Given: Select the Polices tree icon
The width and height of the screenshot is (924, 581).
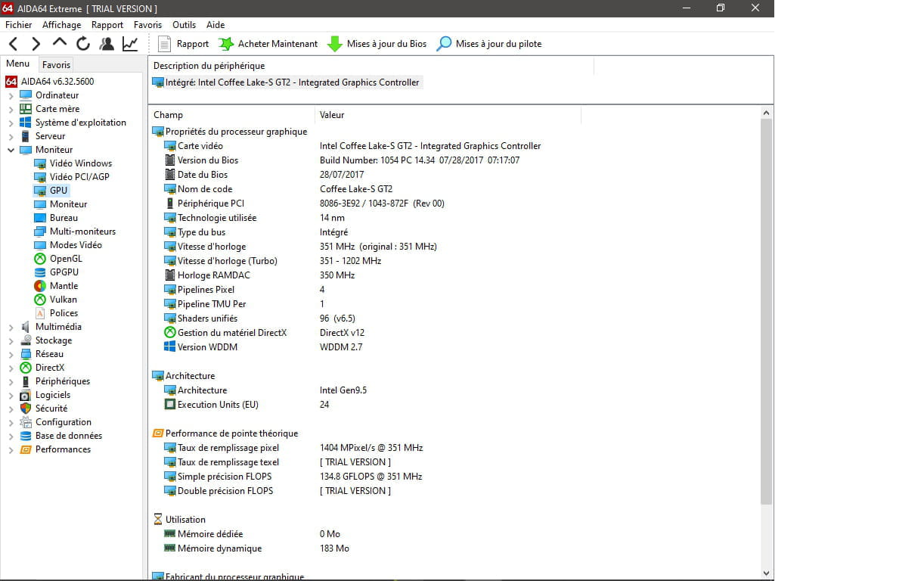Looking at the screenshot, I should 40,313.
